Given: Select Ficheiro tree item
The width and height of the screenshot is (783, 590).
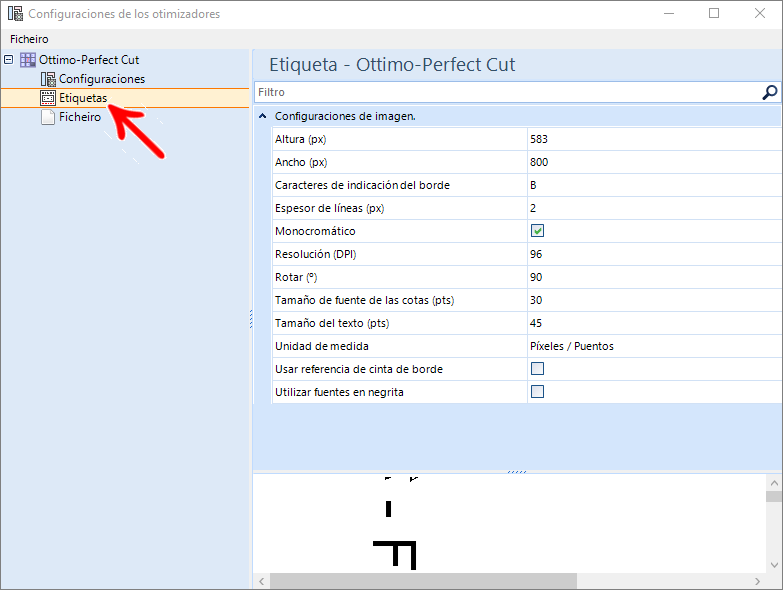Looking at the screenshot, I should coord(80,117).
